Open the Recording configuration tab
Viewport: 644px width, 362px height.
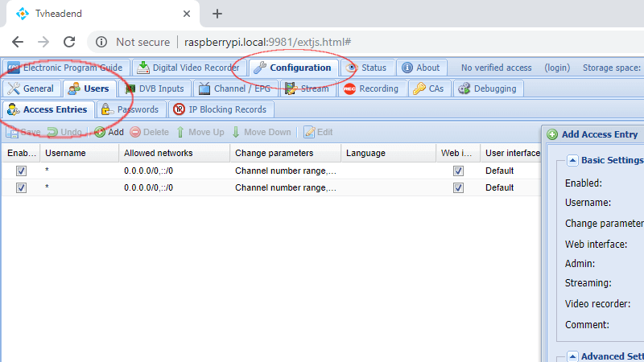[x=370, y=88]
